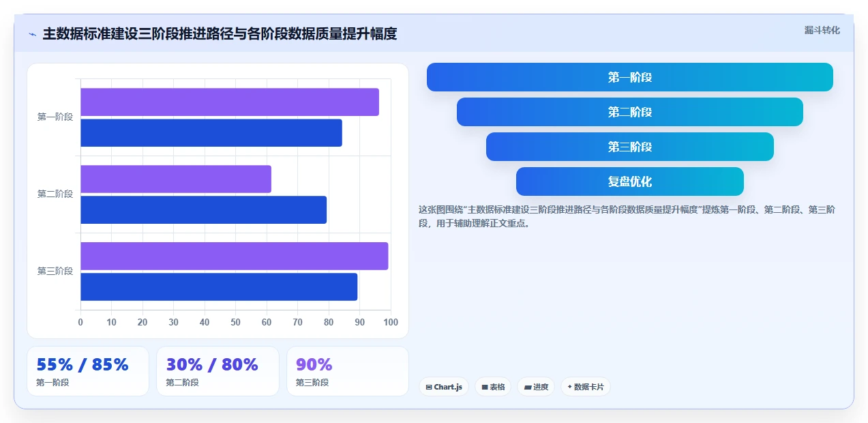Click the 0 tick on the x-axis
This screenshot has width=868, height=423.
click(x=80, y=322)
